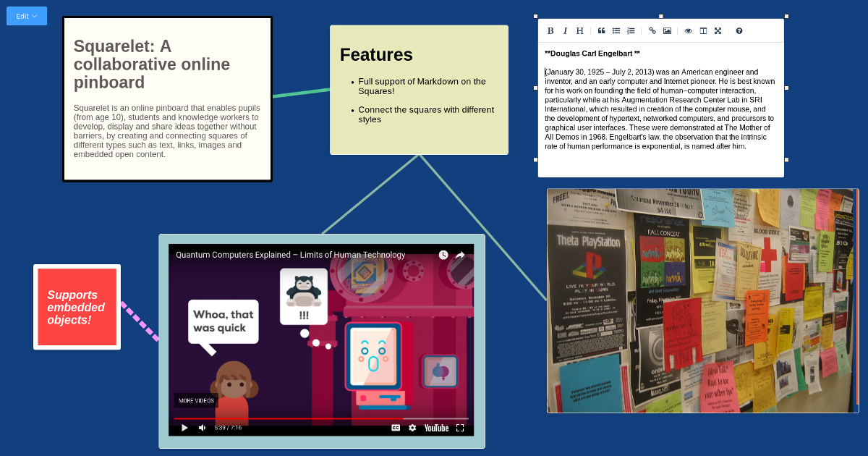
Task: Click the MORE VIDEOS button
Action: point(196,400)
